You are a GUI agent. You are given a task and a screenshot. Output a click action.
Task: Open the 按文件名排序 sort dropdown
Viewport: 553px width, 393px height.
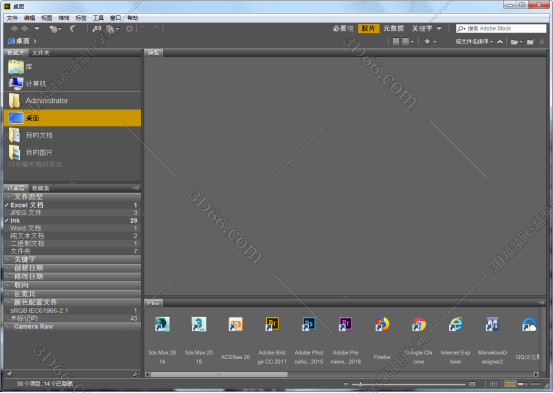tap(474, 42)
